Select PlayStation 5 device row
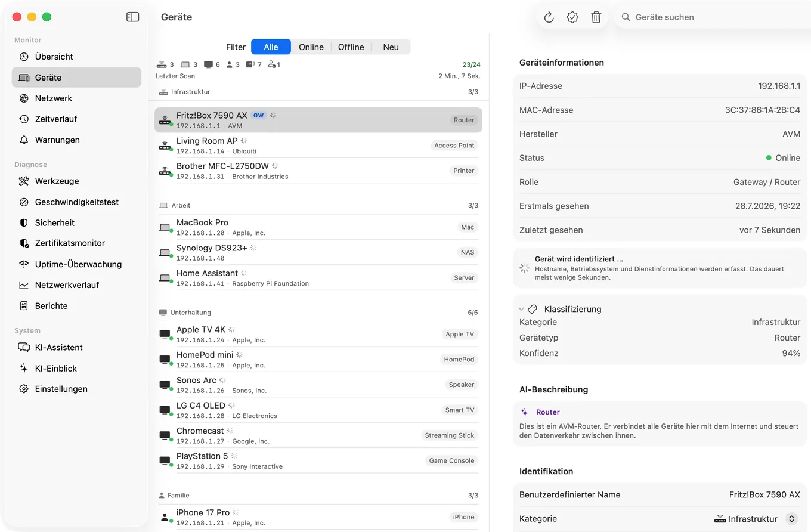The height and width of the screenshot is (532, 811). pos(318,460)
